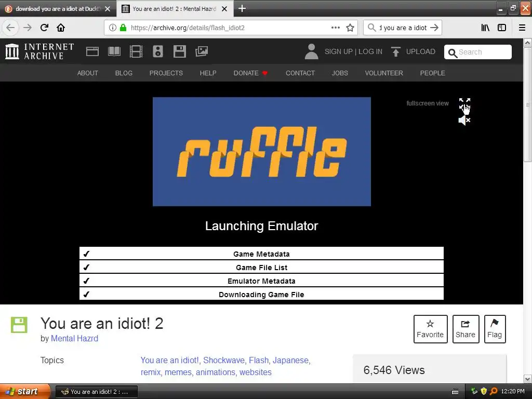532x399 pixels.
Task: Focus the Internet Archive Search field
Action: pos(478,52)
